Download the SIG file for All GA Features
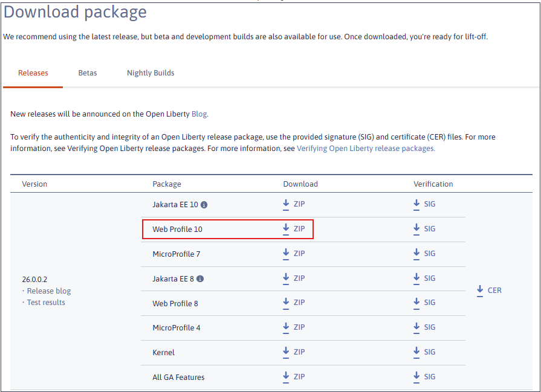This screenshot has width=541, height=392. [424, 377]
